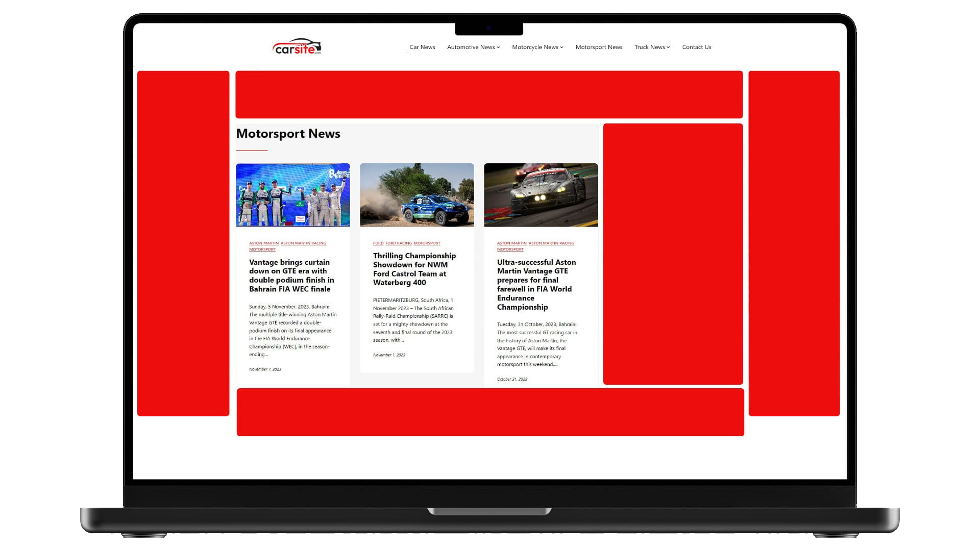Click the podium celebration photo of the first article

pyautogui.click(x=293, y=195)
